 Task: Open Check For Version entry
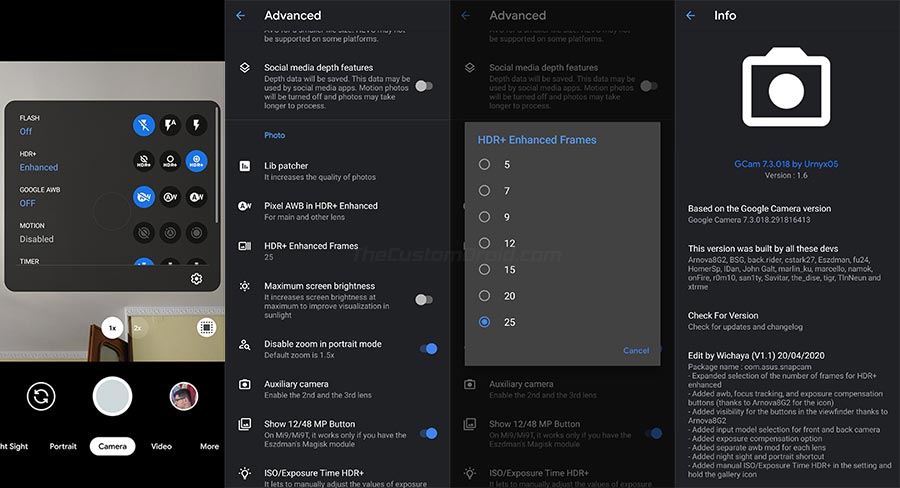point(787,321)
